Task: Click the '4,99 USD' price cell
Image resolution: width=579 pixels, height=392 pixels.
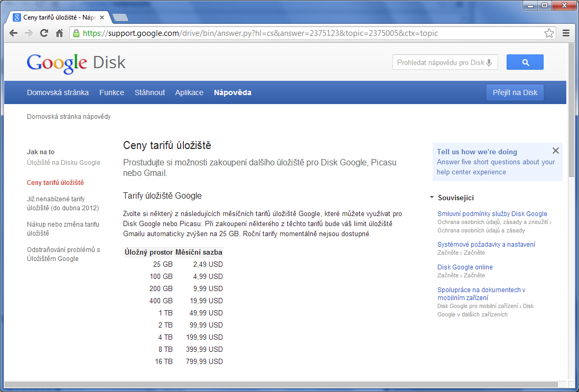Action: pyautogui.click(x=208, y=276)
